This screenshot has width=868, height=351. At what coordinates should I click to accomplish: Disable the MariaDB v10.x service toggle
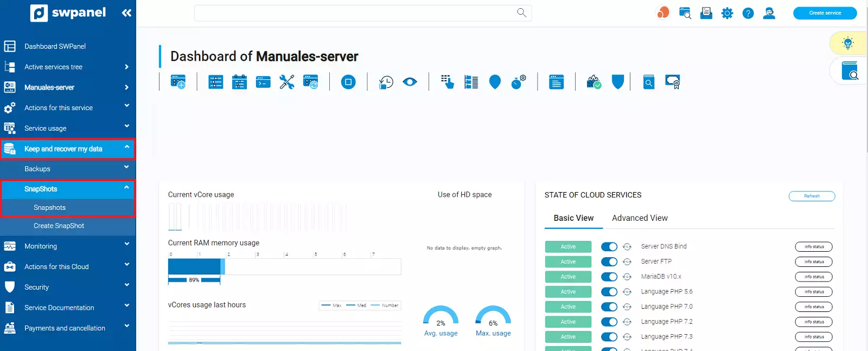coord(609,277)
